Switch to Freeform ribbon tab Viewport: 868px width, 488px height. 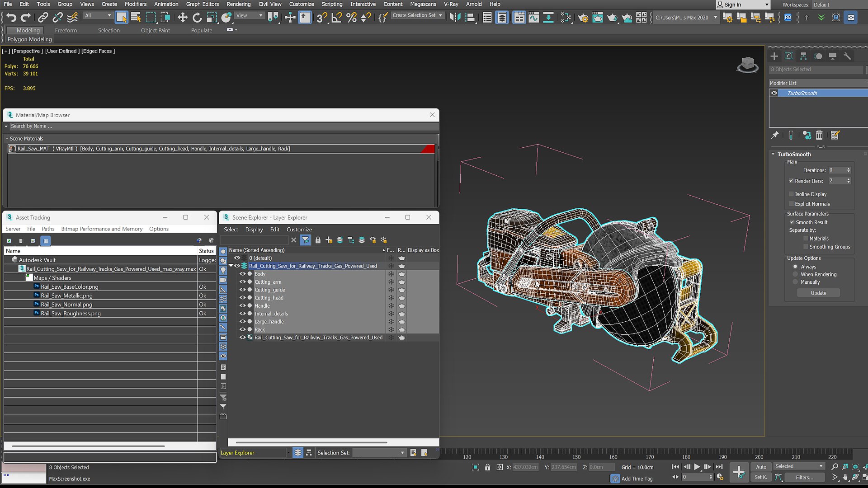click(x=66, y=30)
